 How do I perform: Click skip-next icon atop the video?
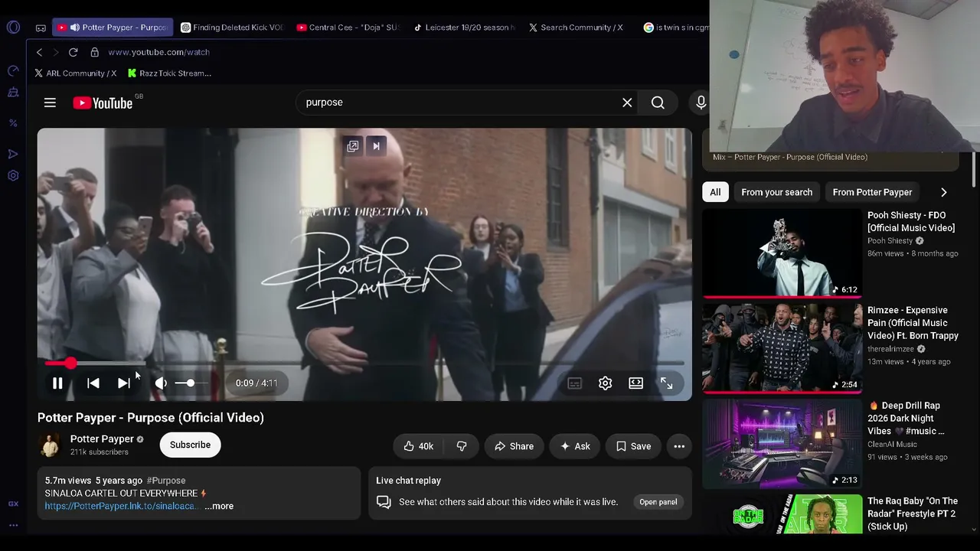click(376, 146)
